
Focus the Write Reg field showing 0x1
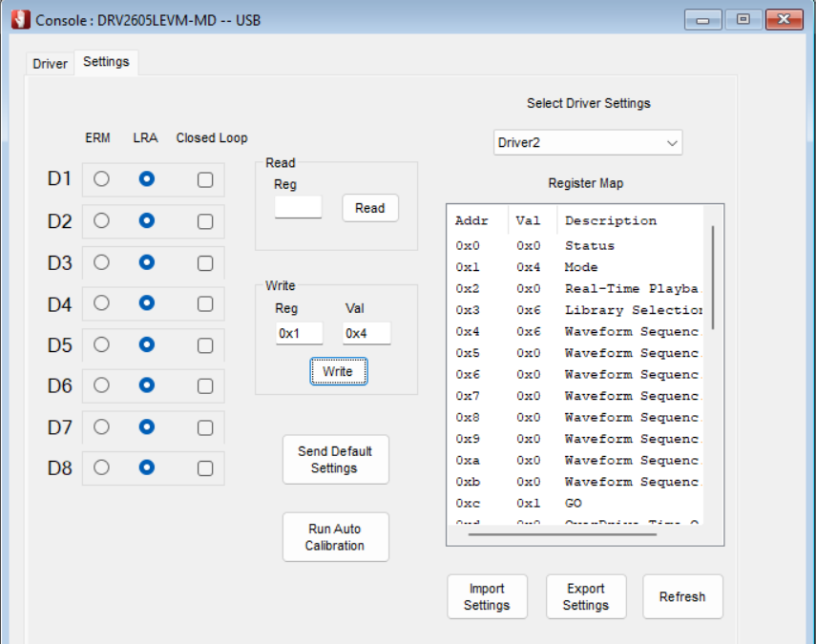click(299, 333)
